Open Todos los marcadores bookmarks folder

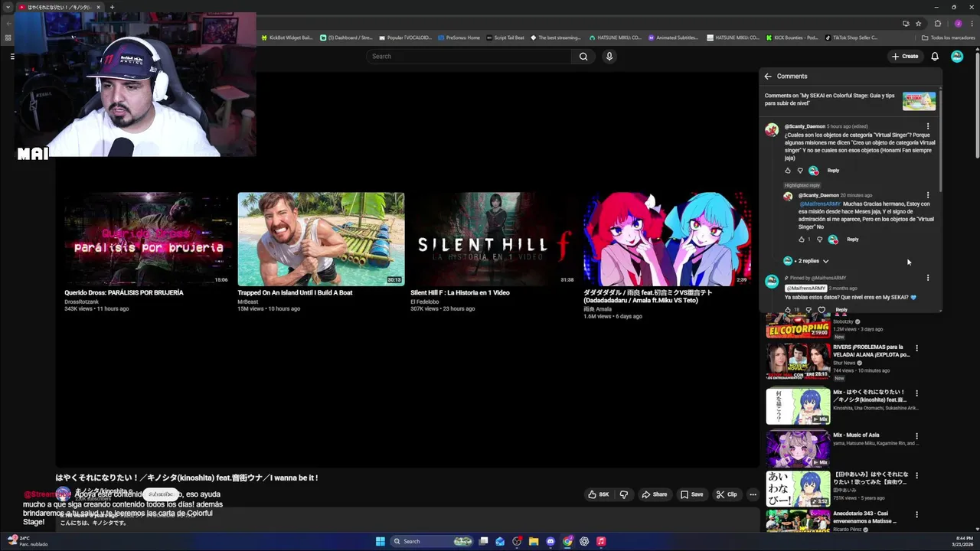(948, 37)
